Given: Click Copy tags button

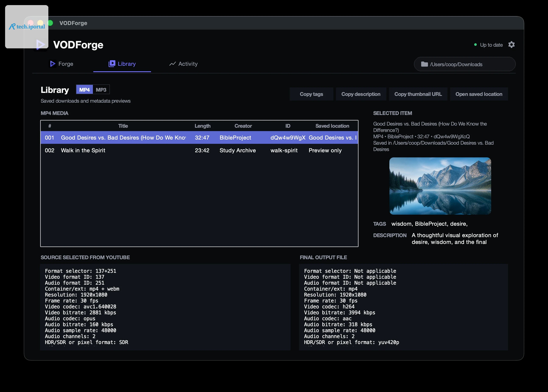Looking at the screenshot, I should (311, 94).
